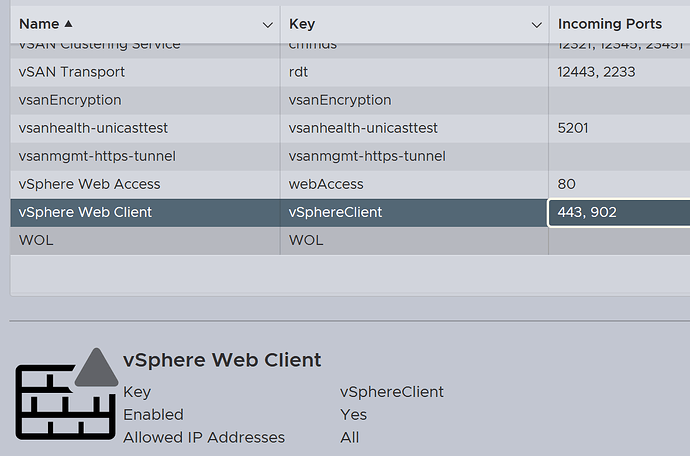Click the rdt key cell
The height and width of the screenshot is (456, 690).
click(298, 72)
